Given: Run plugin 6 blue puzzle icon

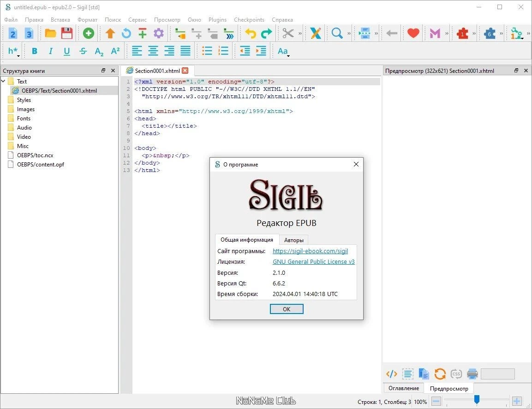Looking at the screenshot, I should pyautogui.click(x=490, y=33).
